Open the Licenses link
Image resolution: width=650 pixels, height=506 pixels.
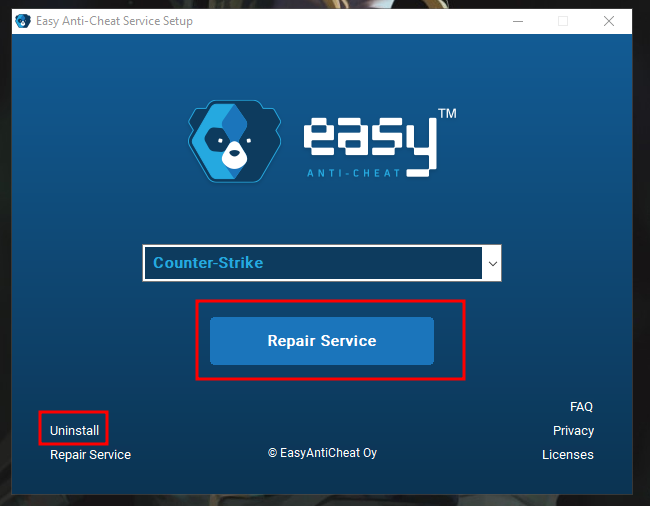[568, 455]
